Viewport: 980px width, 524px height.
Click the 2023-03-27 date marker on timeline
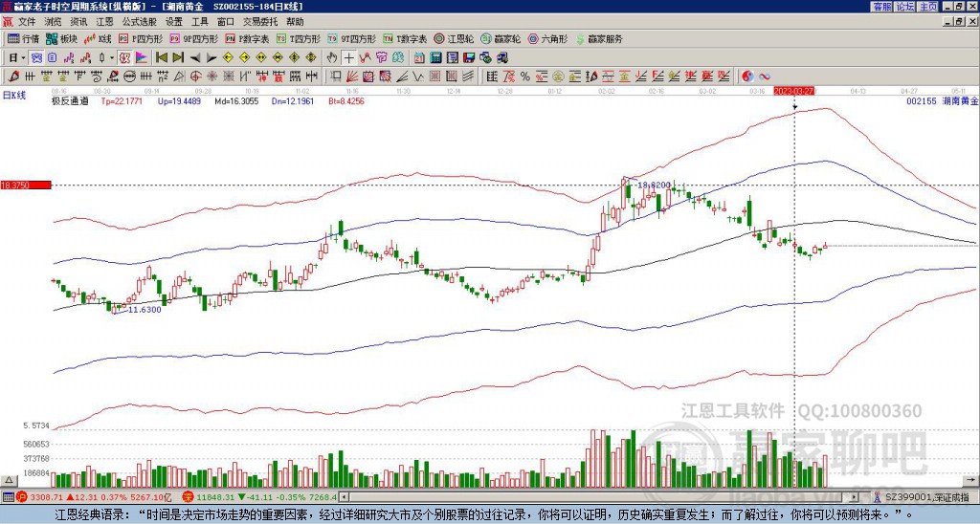pos(793,90)
